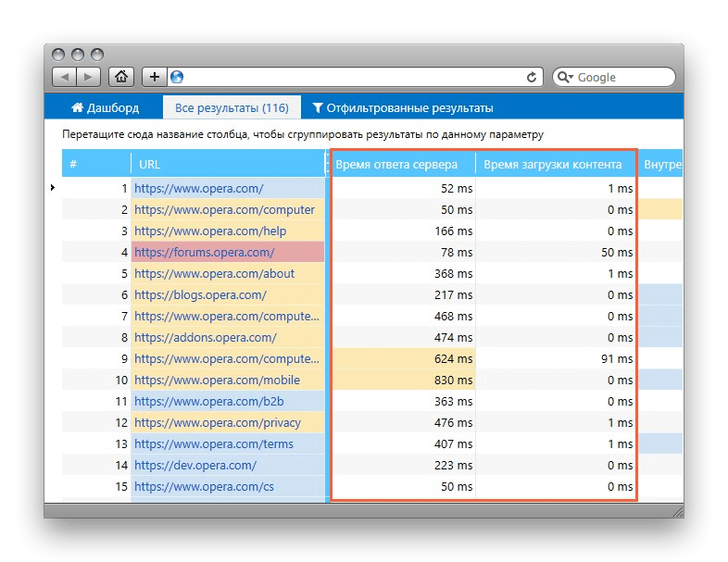The height and width of the screenshot is (562, 728).
Task: Open link https://www.opera.com/computer
Action: pyautogui.click(x=224, y=210)
